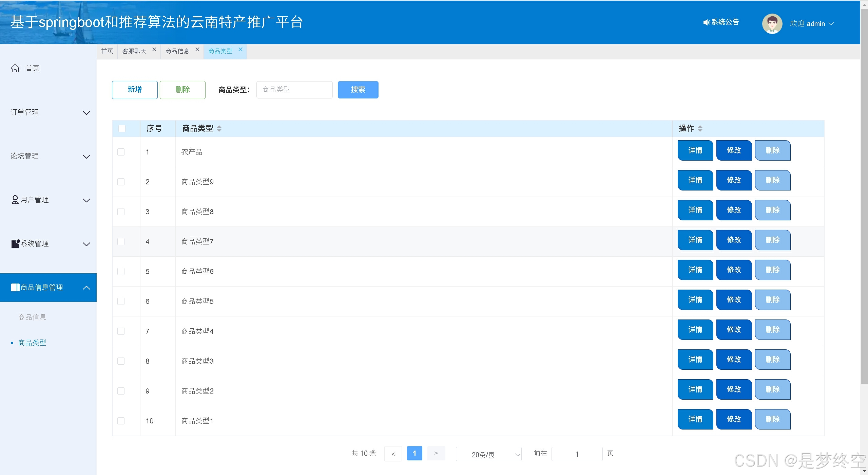
Task: Click the 商品类型 search input field
Action: click(x=294, y=90)
